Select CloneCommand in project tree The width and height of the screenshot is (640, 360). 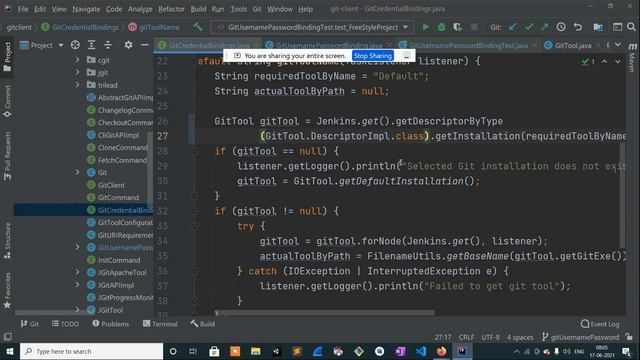(x=122, y=147)
